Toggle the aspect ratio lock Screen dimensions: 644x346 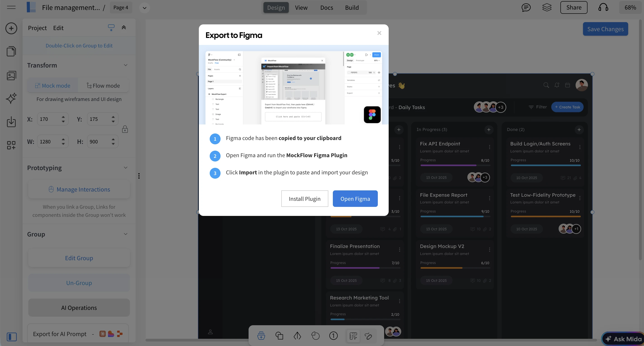[125, 129]
